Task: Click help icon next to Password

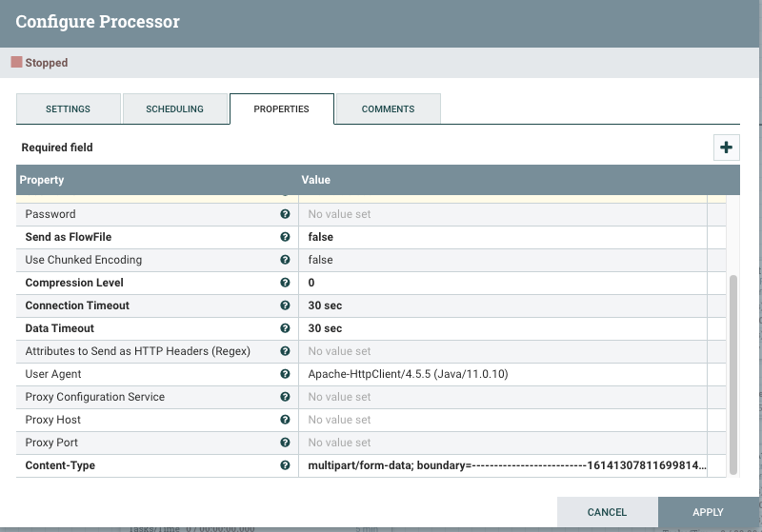Action: point(285,214)
